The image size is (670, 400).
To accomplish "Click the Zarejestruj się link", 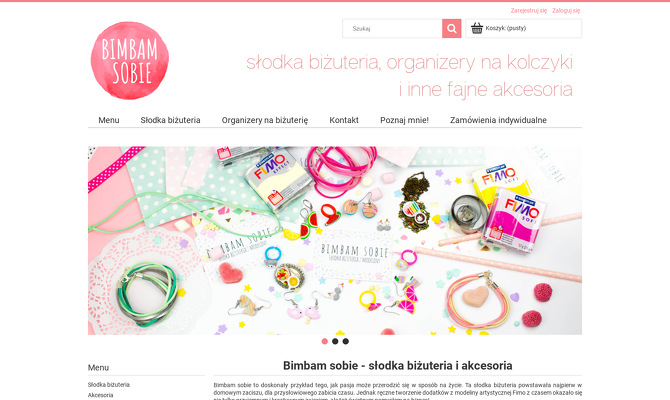I will [x=529, y=11].
